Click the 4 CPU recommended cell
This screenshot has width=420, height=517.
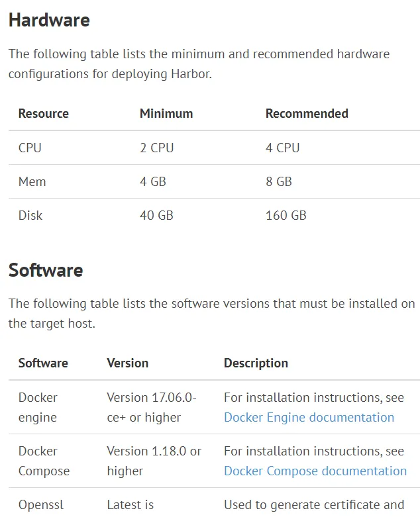coord(282,148)
